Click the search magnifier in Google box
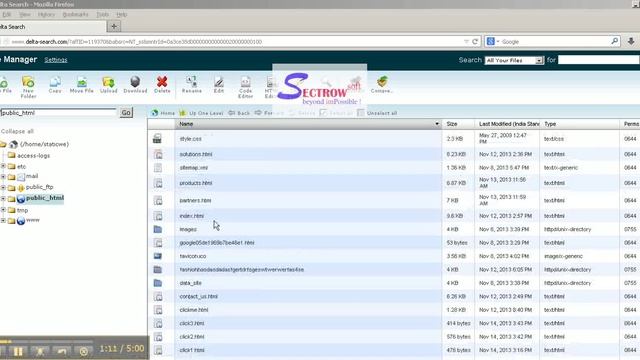The height and width of the screenshot is (360, 640). point(614,41)
